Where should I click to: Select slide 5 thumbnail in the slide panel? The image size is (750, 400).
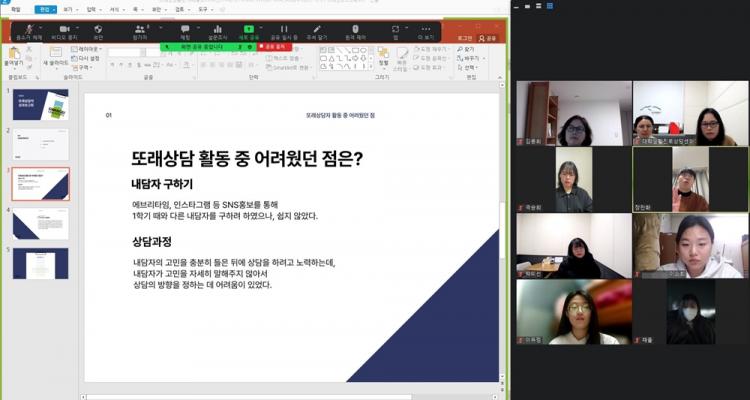pos(40,262)
